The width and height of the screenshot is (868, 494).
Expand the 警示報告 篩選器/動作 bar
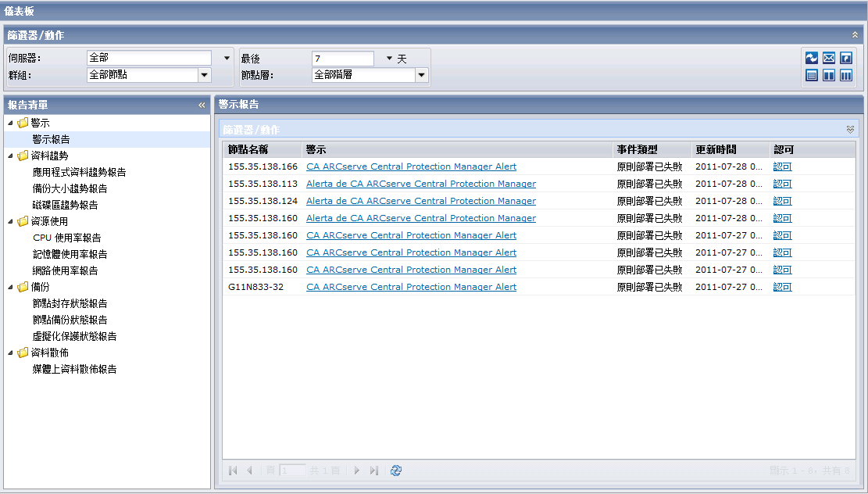coord(850,129)
